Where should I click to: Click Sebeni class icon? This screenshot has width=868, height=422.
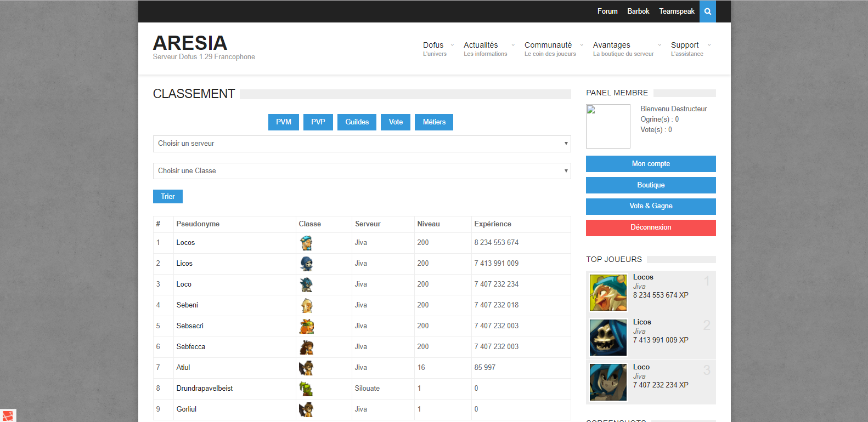(x=306, y=305)
